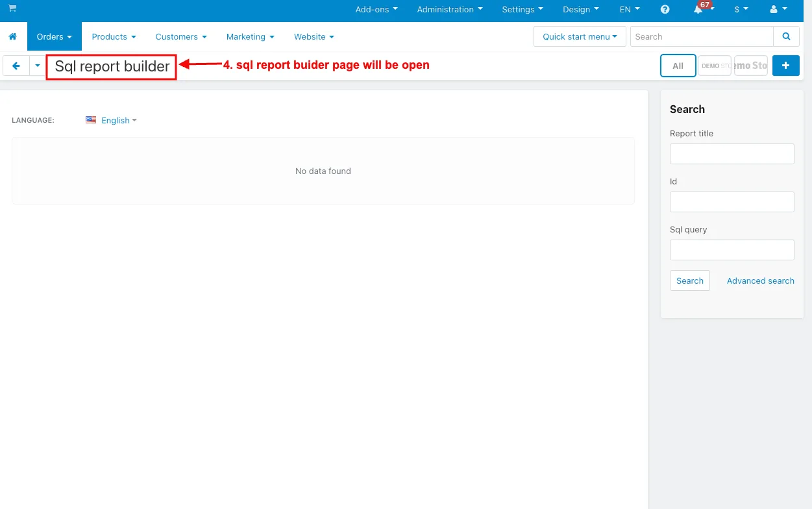Click the search magnifier button
812x509 pixels.
point(786,36)
